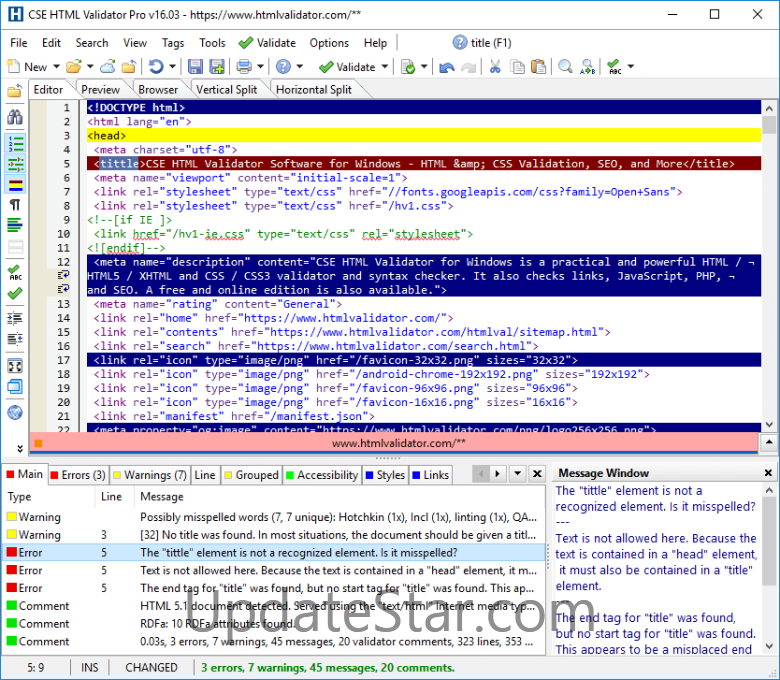This screenshot has height=680, width=780.
Task: Toggle line numbers in sidebar
Action: click(x=15, y=144)
